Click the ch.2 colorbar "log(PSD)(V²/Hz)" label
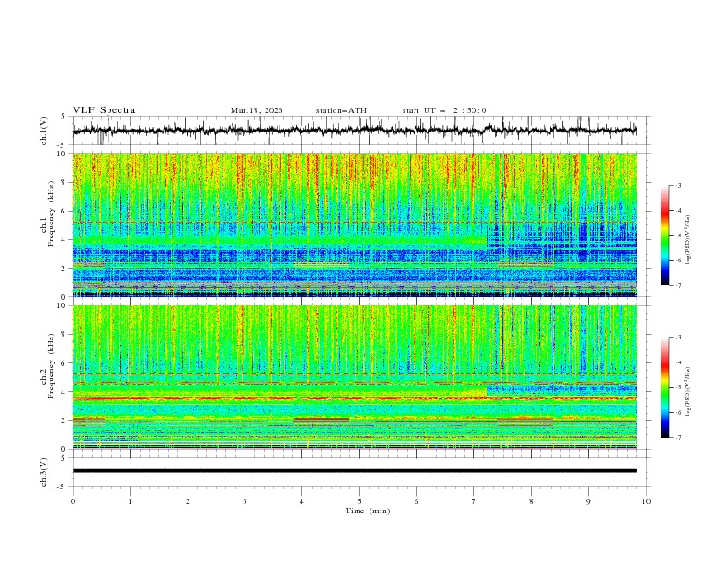 pyautogui.click(x=688, y=391)
